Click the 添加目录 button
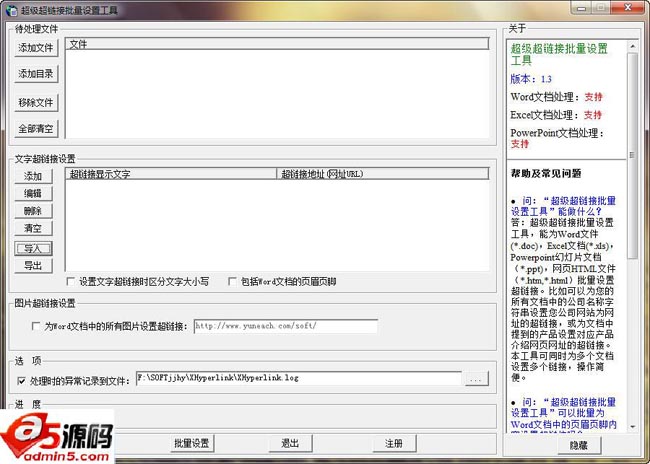This screenshot has width=650, height=464. coord(36,74)
